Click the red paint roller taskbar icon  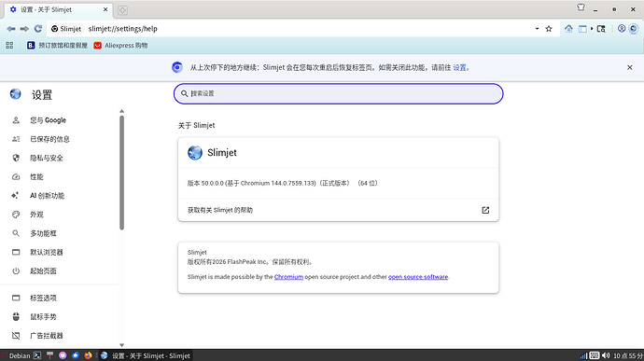pos(50,355)
